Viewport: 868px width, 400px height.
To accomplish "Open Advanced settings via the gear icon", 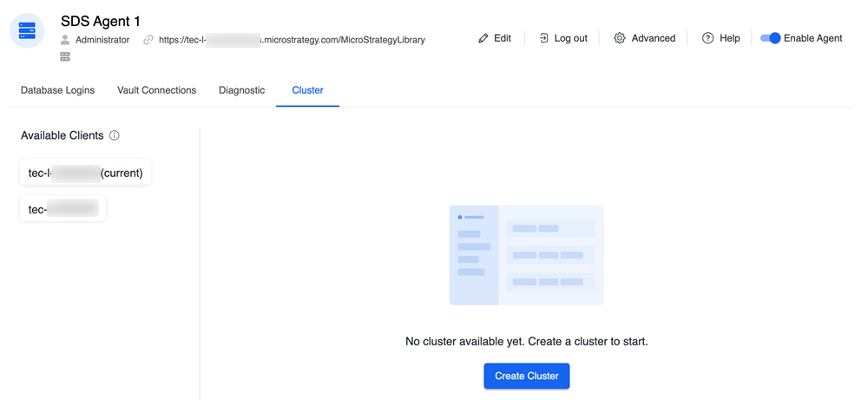I will 620,38.
